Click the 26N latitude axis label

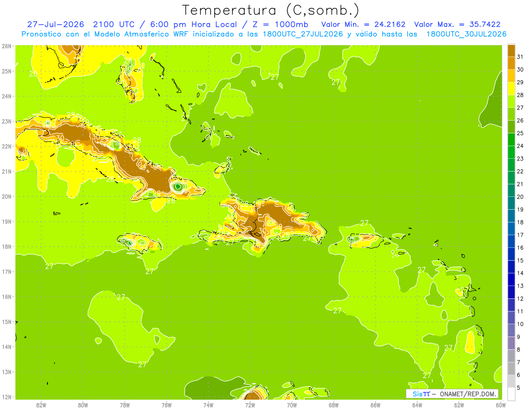[x=6, y=46]
